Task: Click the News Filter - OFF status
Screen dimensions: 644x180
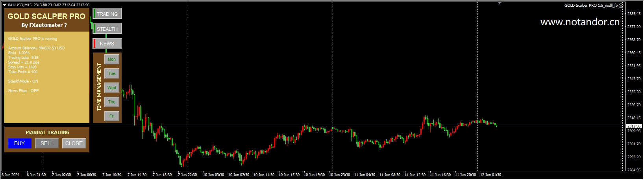Action: pyautogui.click(x=23, y=91)
